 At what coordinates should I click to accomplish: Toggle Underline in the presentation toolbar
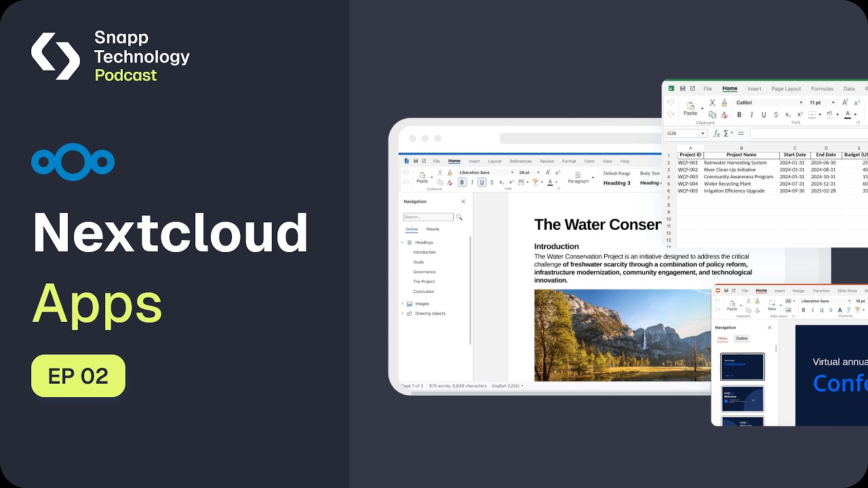[822, 310]
